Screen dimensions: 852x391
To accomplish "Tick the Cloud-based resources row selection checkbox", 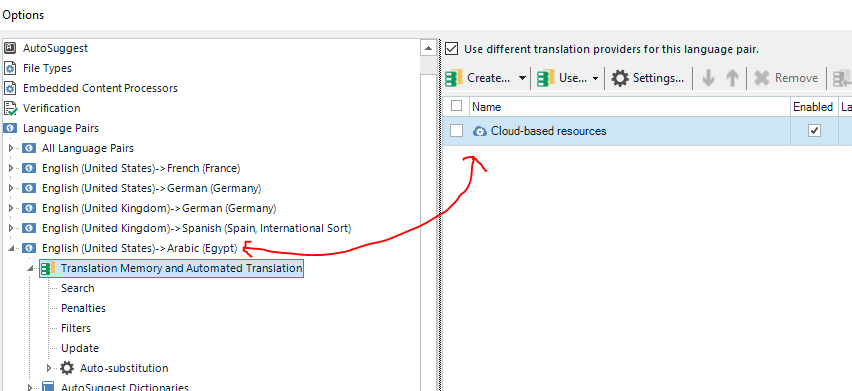I will (457, 131).
